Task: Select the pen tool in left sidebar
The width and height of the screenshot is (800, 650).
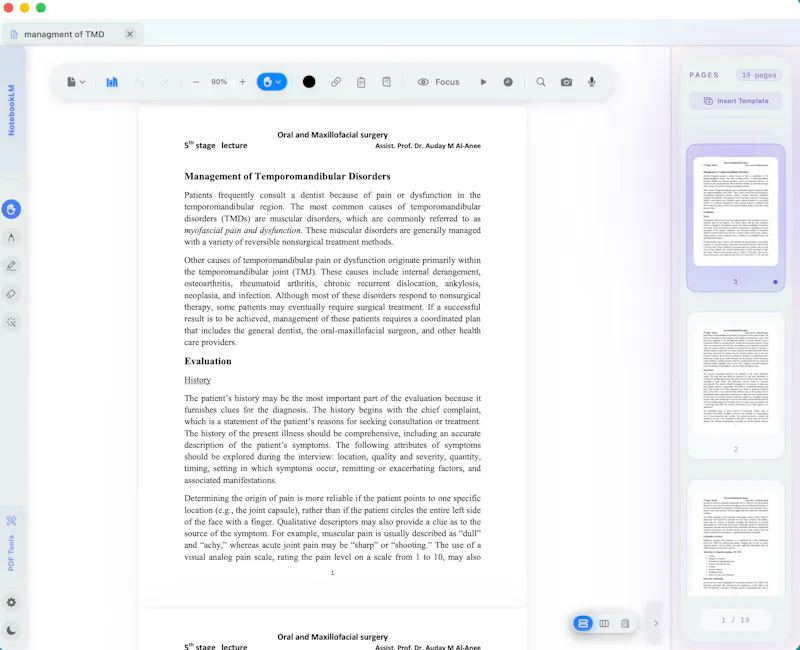Action: pyautogui.click(x=11, y=266)
